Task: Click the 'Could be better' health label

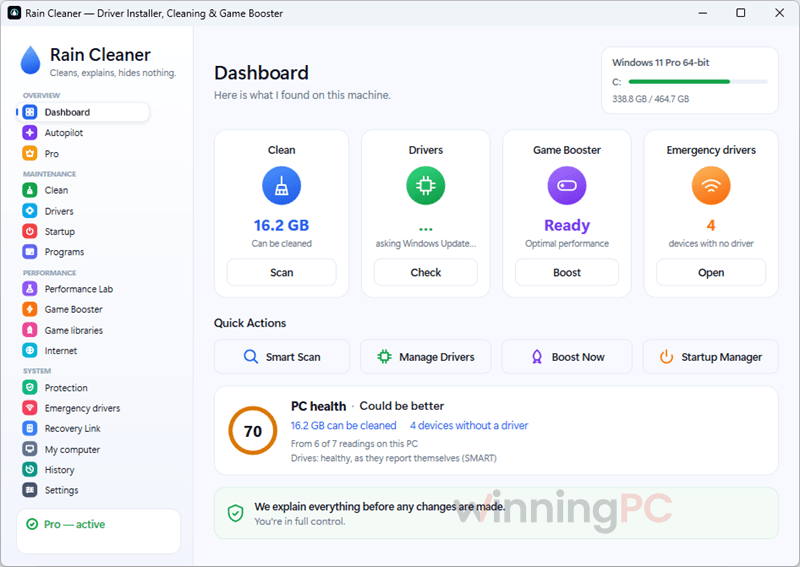Action: [402, 406]
